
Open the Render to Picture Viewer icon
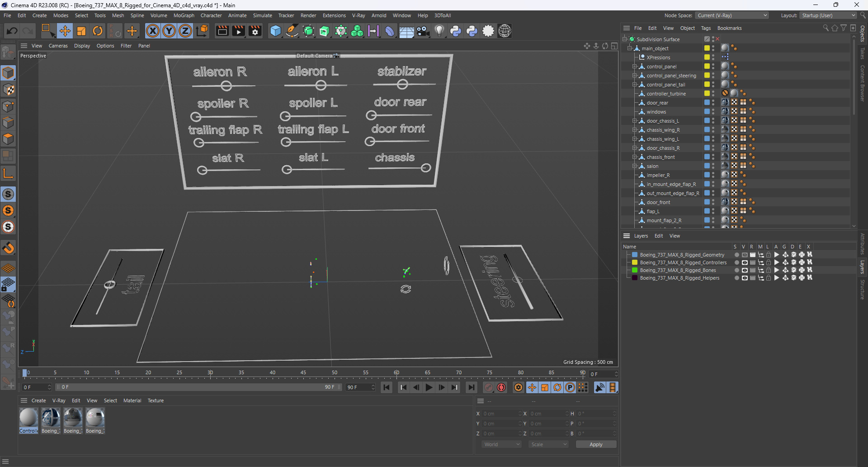click(x=238, y=31)
